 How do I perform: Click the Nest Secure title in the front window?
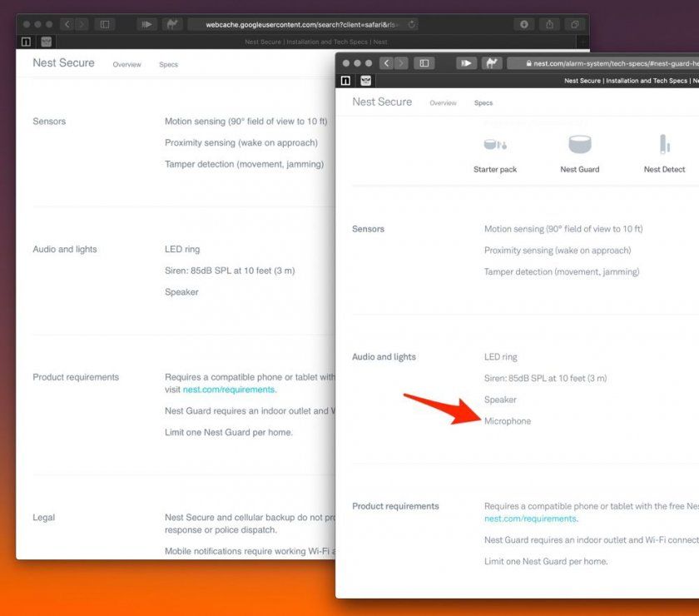tap(382, 102)
